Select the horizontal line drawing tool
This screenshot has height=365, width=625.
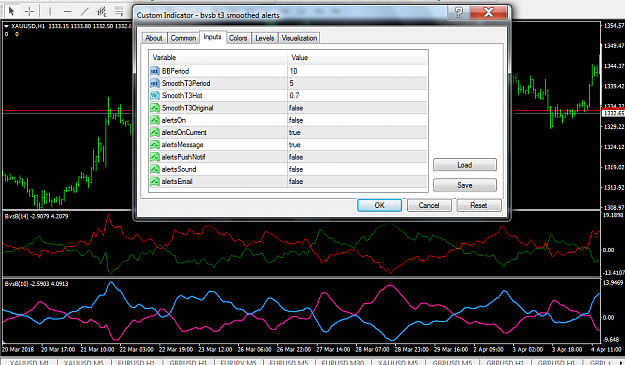tap(67, 11)
